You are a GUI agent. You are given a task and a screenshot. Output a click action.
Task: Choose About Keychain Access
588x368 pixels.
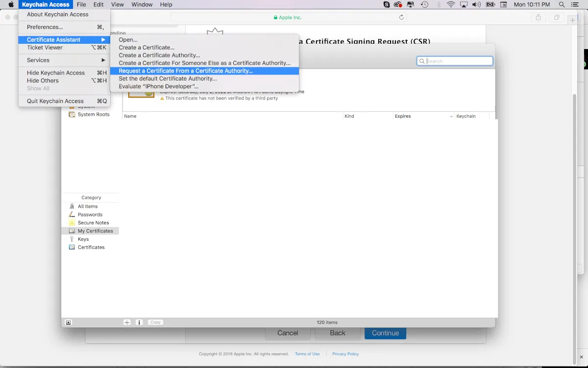coord(64,14)
